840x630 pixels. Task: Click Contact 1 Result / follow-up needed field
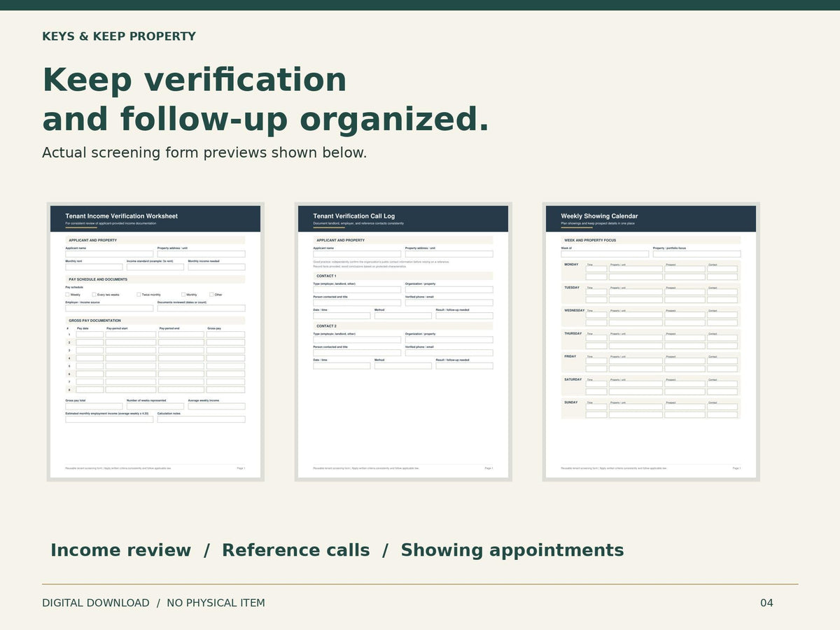click(x=464, y=316)
